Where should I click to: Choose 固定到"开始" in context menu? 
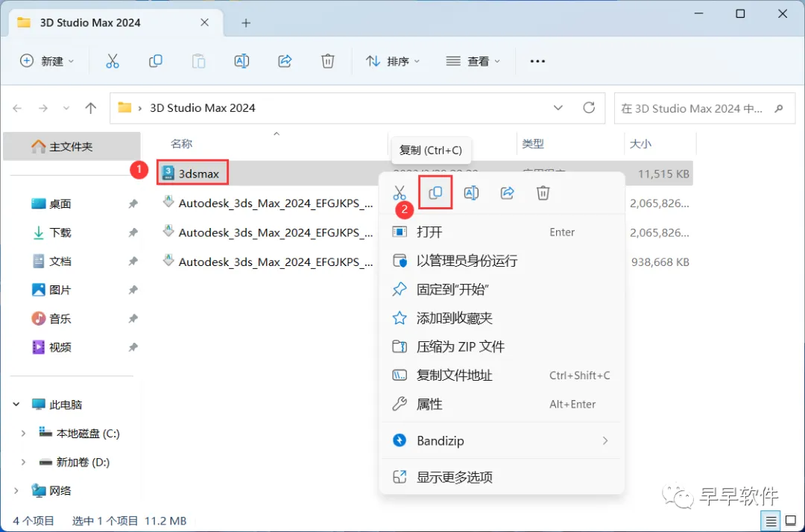pyautogui.click(x=501, y=289)
